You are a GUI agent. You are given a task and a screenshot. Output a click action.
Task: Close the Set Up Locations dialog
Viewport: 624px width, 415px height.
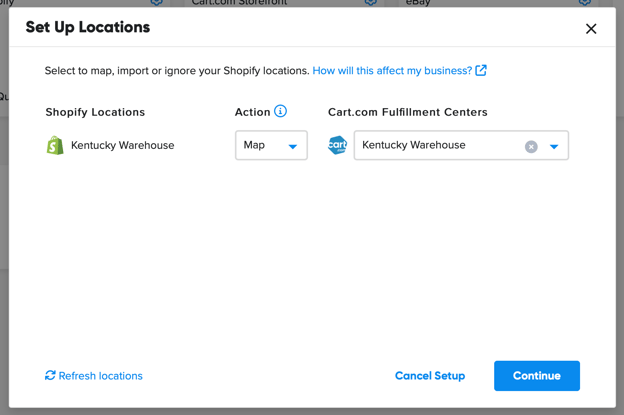click(x=591, y=29)
